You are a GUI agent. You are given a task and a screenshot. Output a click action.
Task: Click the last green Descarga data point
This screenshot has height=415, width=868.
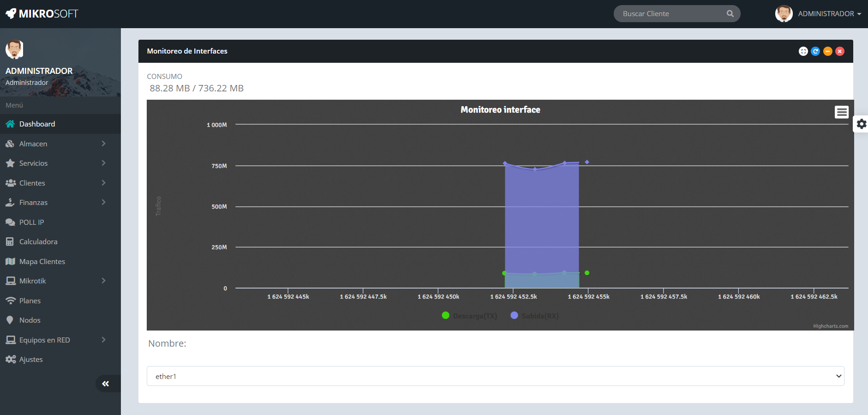point(587,273)
